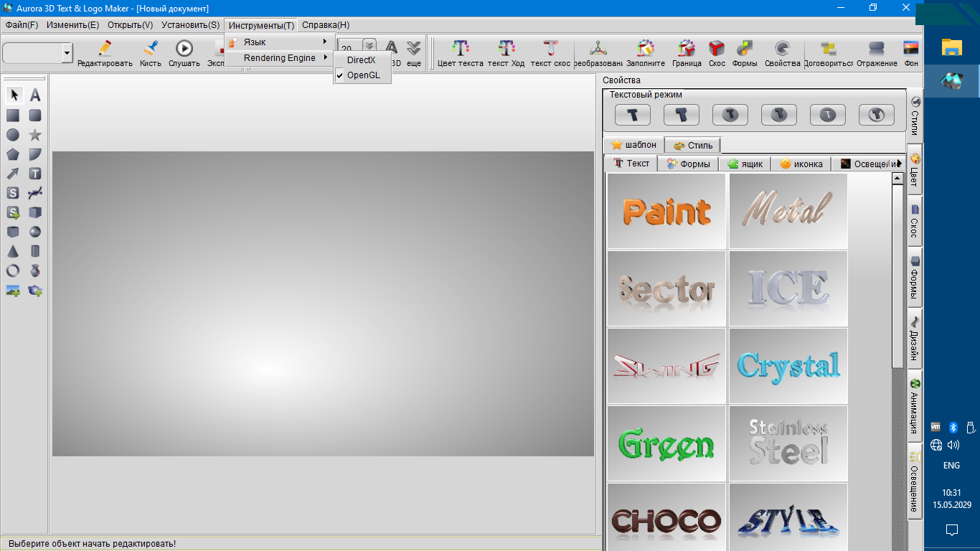Choose the Crystal text template thumbnail
The image size is (980, 551).
[x=788, y=366]
